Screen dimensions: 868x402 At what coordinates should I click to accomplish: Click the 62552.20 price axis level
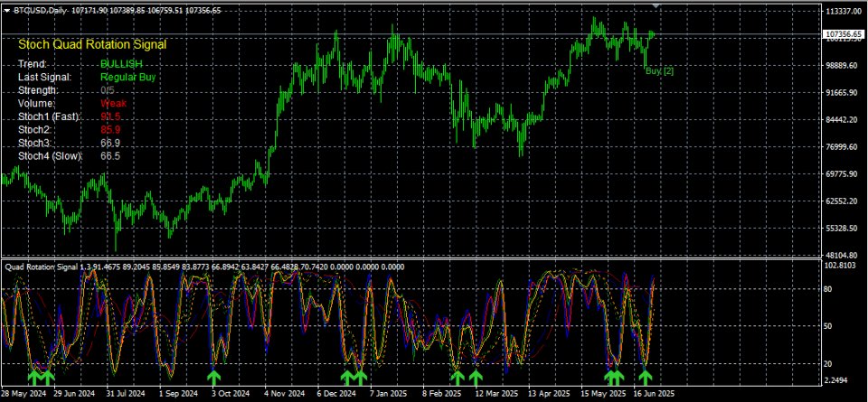coord(842,201)
